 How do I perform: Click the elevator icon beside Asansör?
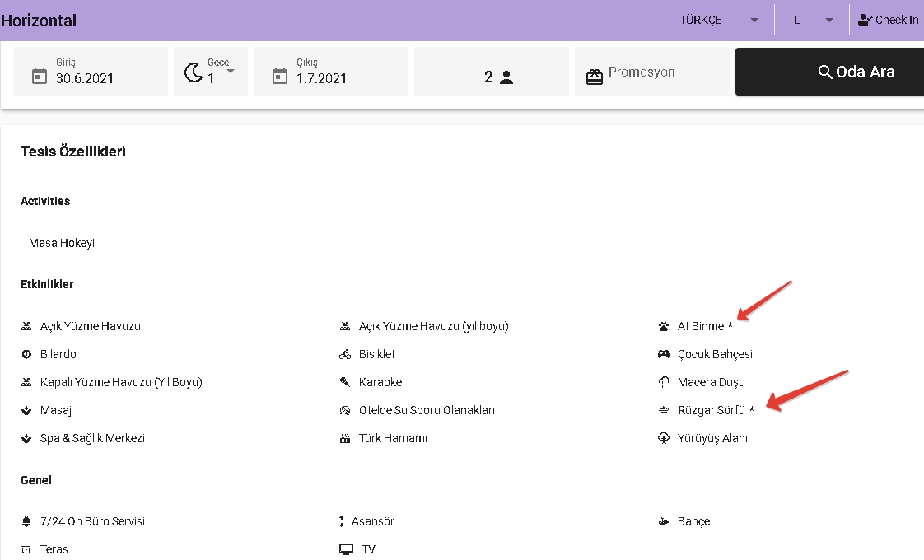(x=341, y=522)
